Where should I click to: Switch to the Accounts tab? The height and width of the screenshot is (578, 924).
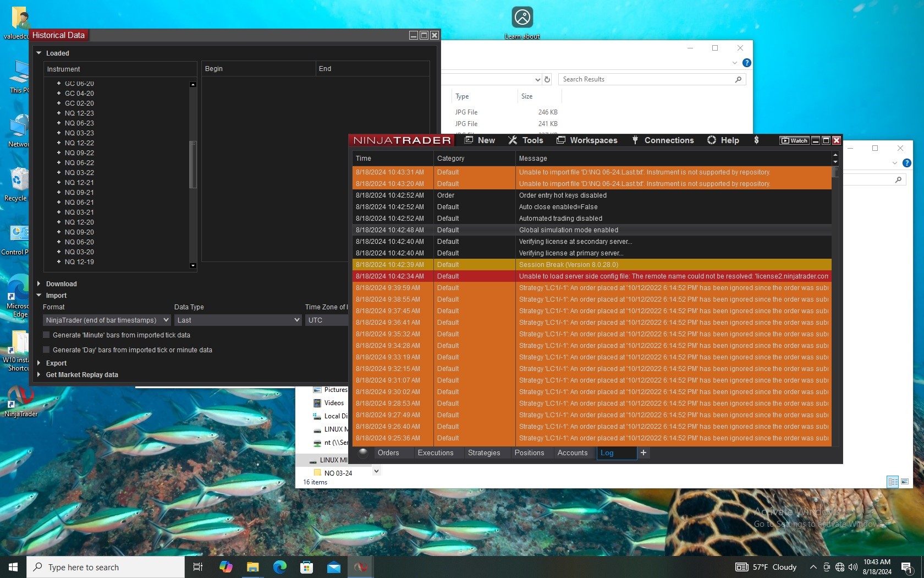(573, 452)
